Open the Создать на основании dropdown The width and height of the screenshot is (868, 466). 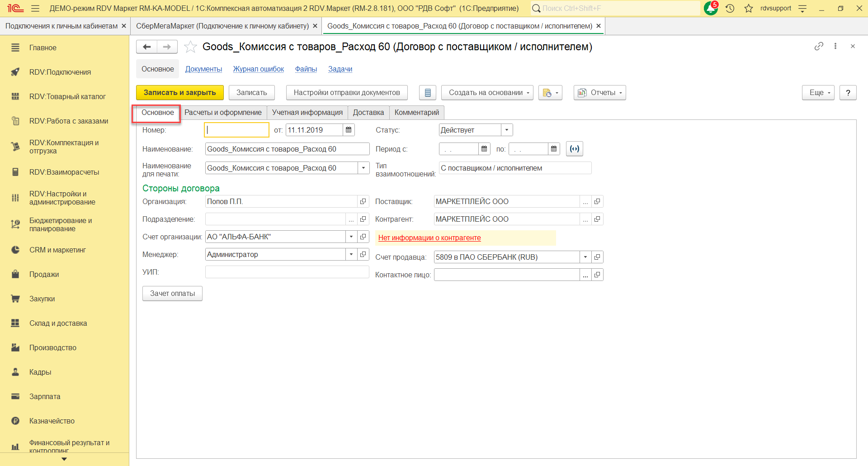pos(487,93)
